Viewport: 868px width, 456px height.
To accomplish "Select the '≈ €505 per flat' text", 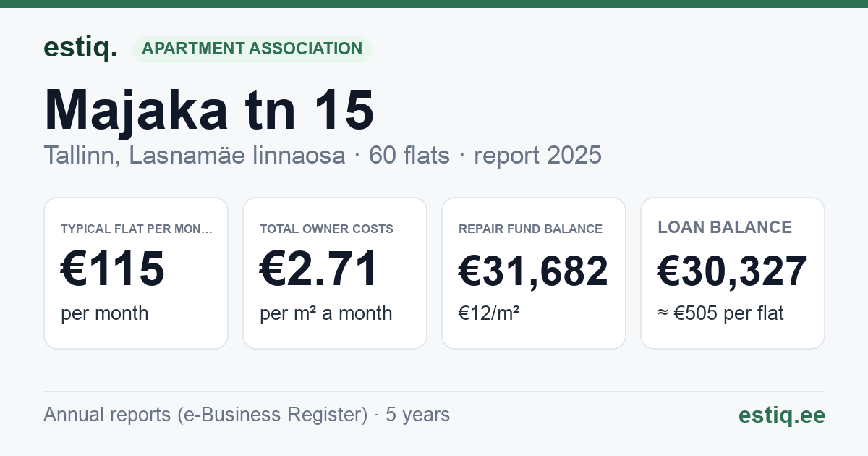I will pyautogui.click(x=720, y=313).
